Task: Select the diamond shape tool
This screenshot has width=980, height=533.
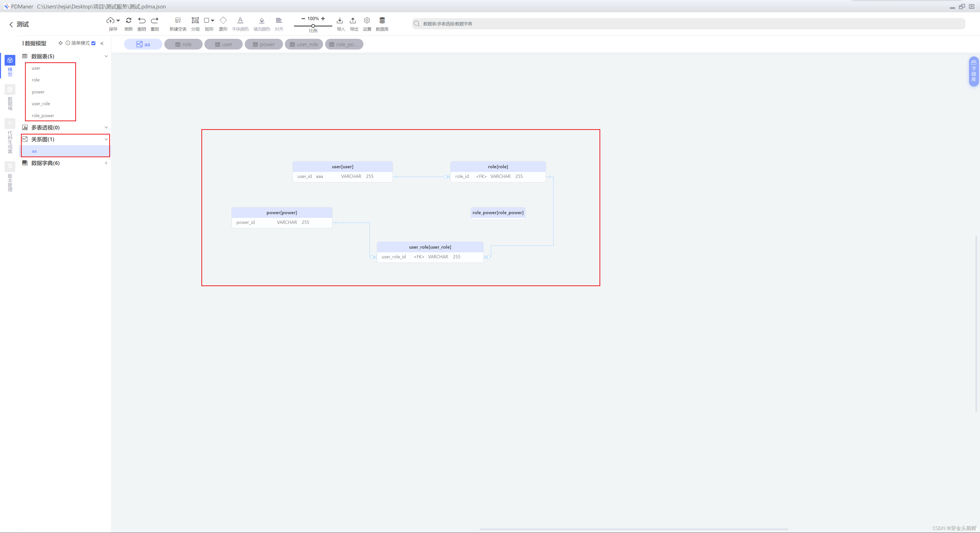Action: coord(223,20)
